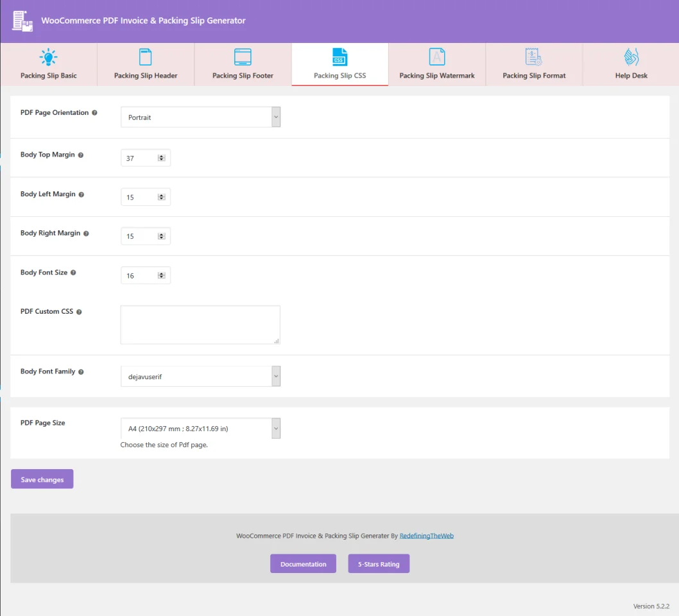Click the 'Choose the size of Pdf page.' hint
Screen dimensions: 679x616
[164, 445]
